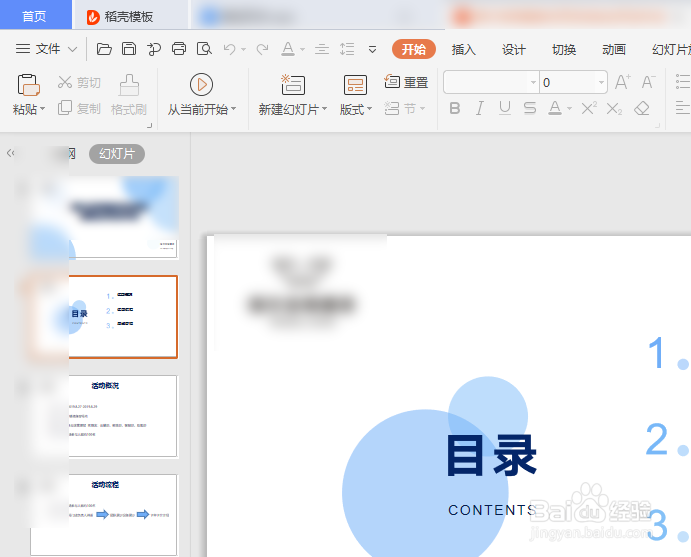Screen dimensions: 691x557
Task: Copy selection with 复制
Action: tap(79, 108)
